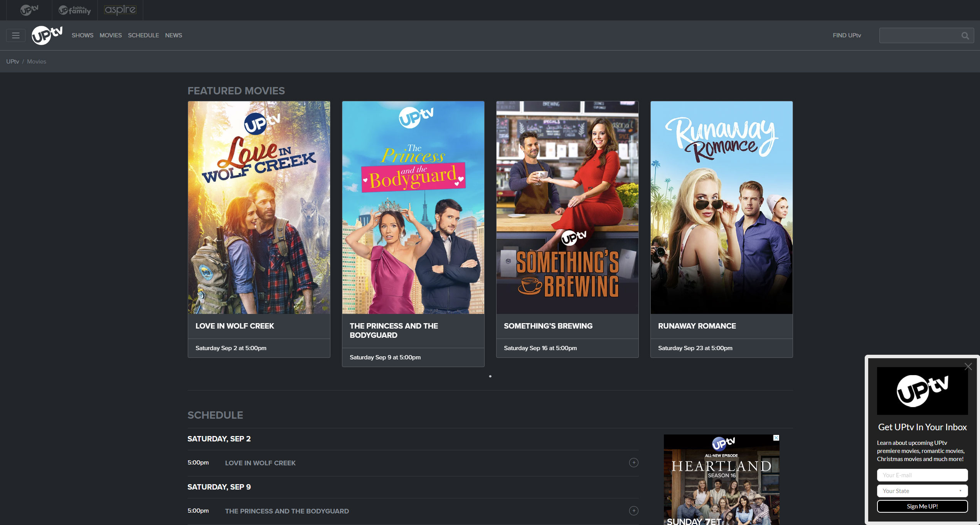
Task: Open the SCHEDULE menu
Action: [143, 35]
